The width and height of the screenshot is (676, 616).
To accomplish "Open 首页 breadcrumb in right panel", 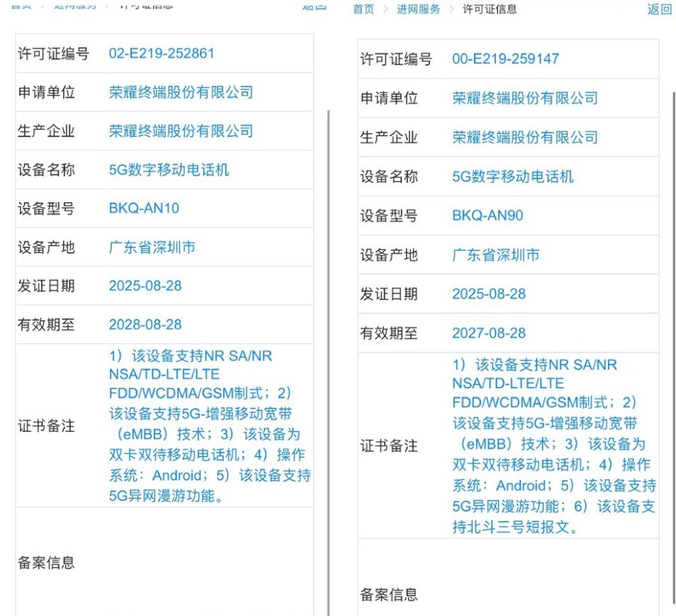I will 364,9.
